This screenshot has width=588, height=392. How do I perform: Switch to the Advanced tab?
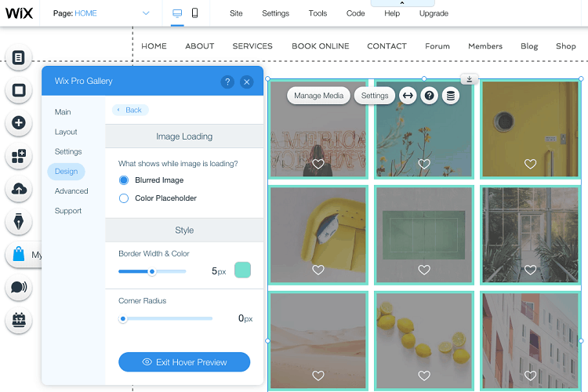(x=71, y=191)
